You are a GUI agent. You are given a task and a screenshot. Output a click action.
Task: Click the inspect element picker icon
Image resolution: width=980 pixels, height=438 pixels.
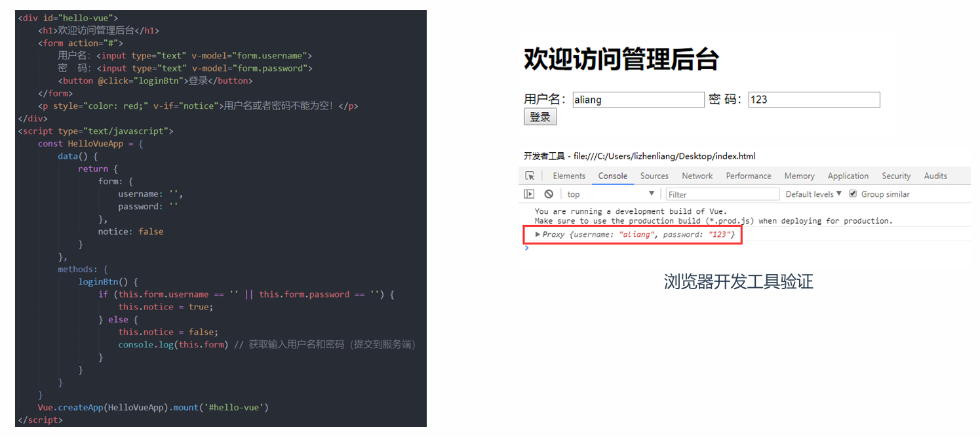(530, 176)
